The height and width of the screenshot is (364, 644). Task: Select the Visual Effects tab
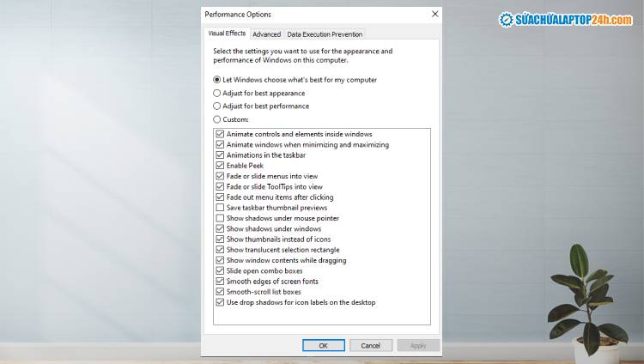click(227, 33)
